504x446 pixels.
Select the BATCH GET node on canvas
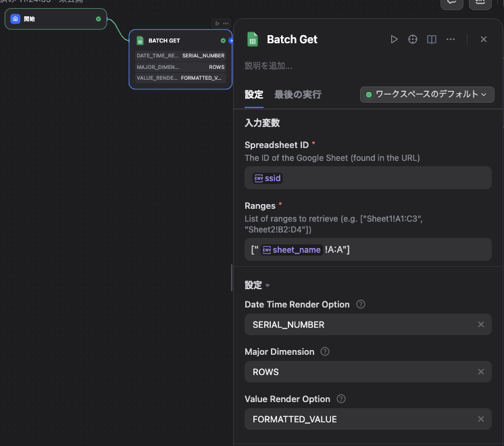pos(180,59)
